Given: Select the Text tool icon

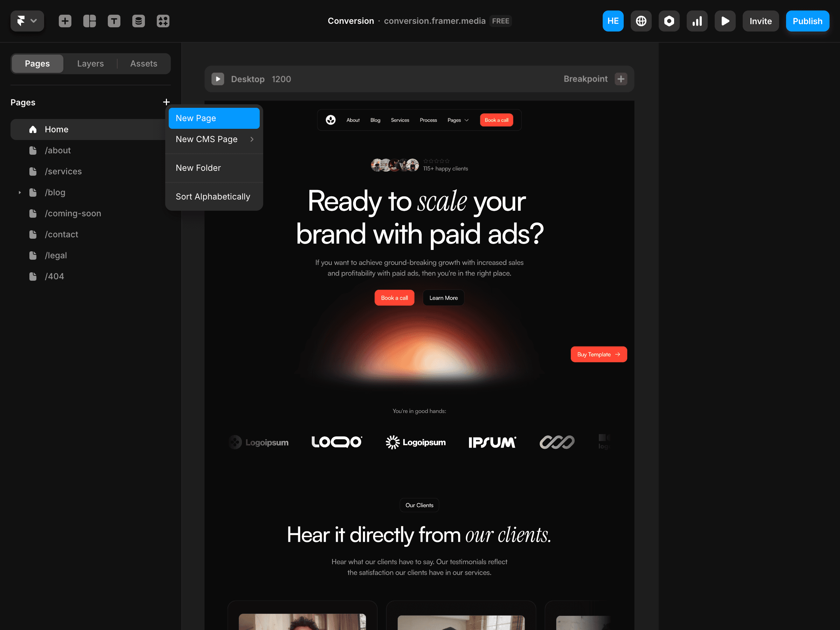Looking at the screenshot, I should [x=114, y=21].
